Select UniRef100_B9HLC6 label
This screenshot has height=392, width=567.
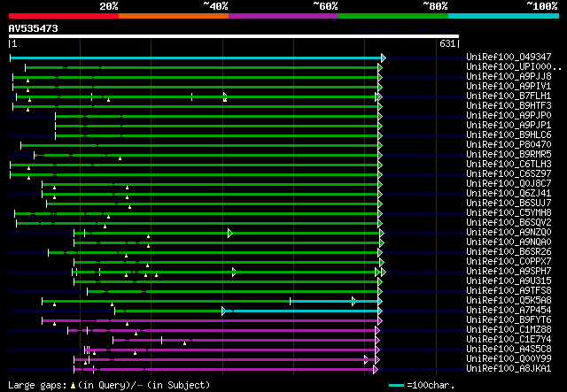click(509, 135)
